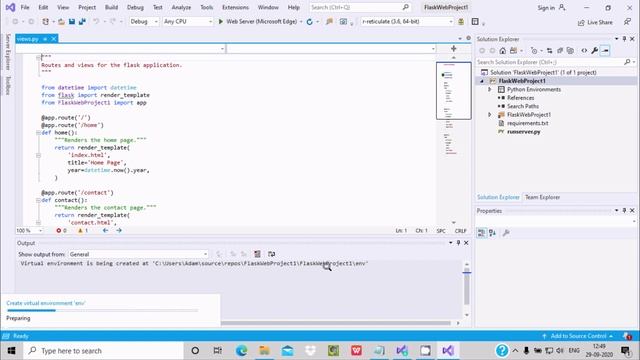Click the Windows Start button
Image resolution: width=640 pixels, height=360 pixels.
11,351
